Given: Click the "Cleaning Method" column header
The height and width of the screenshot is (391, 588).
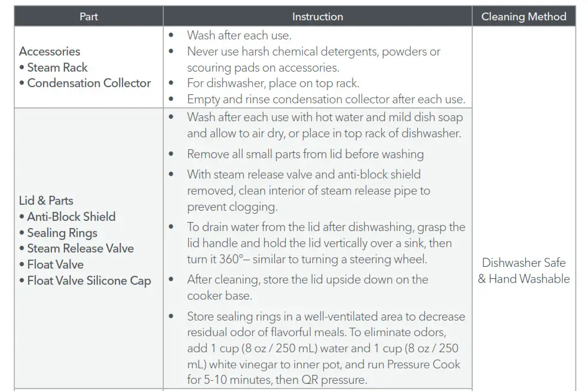Looking at the screenshot, I should (x=523, y=16).
